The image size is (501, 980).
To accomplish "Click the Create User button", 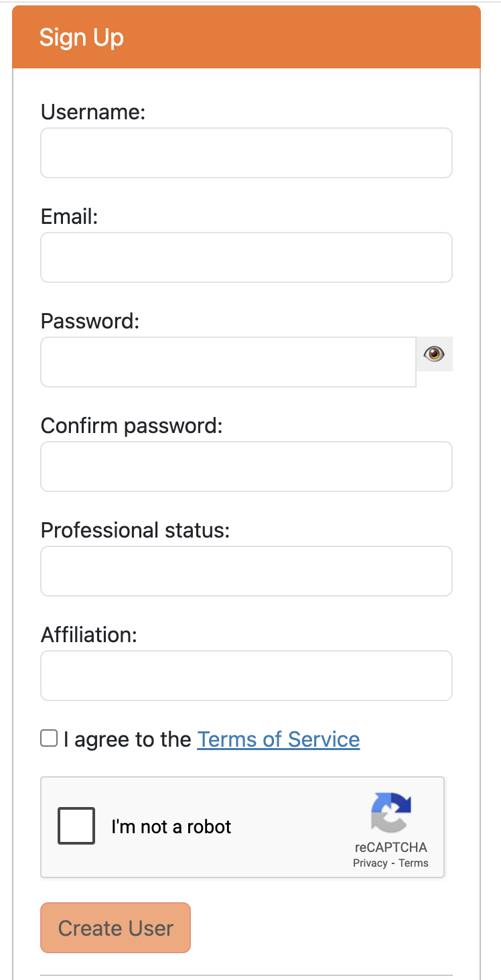I will [115, 928].
